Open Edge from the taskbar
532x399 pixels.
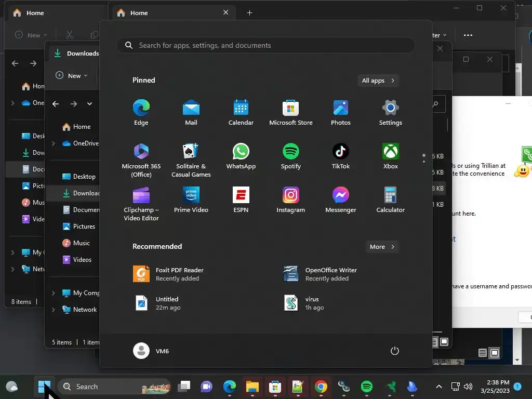coord(229,387)
